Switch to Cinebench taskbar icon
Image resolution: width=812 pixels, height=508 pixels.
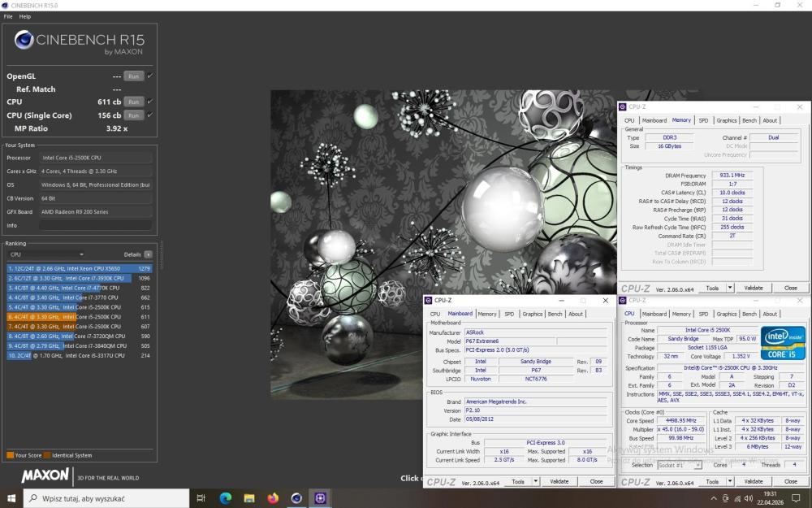pos(296,498)
